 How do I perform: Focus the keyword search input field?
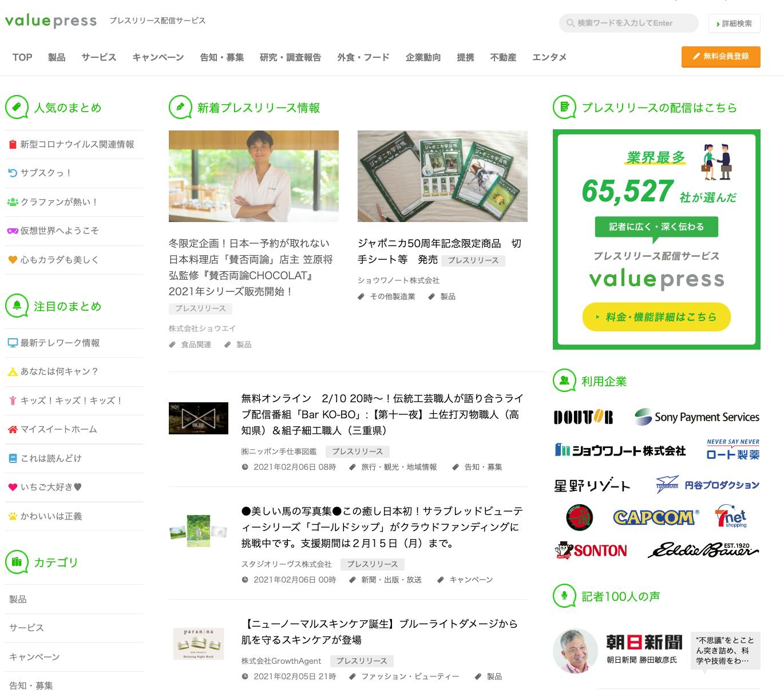[629, 23]
